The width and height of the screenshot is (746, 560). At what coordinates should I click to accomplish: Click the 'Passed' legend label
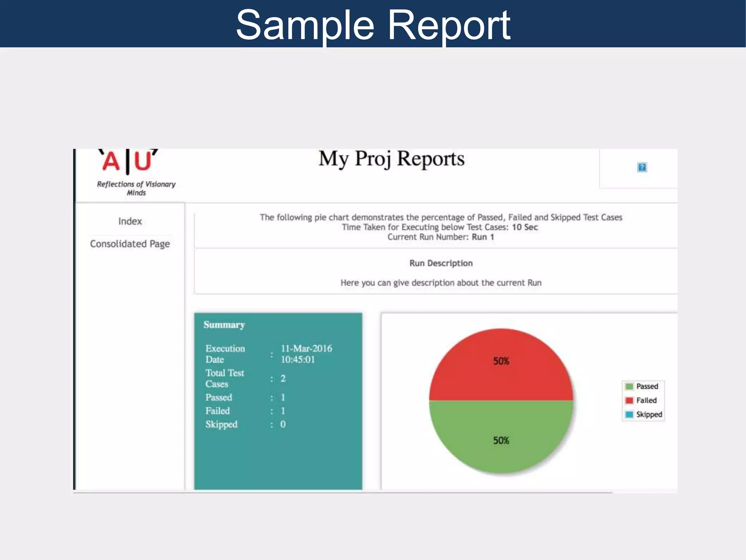[647, 386]
